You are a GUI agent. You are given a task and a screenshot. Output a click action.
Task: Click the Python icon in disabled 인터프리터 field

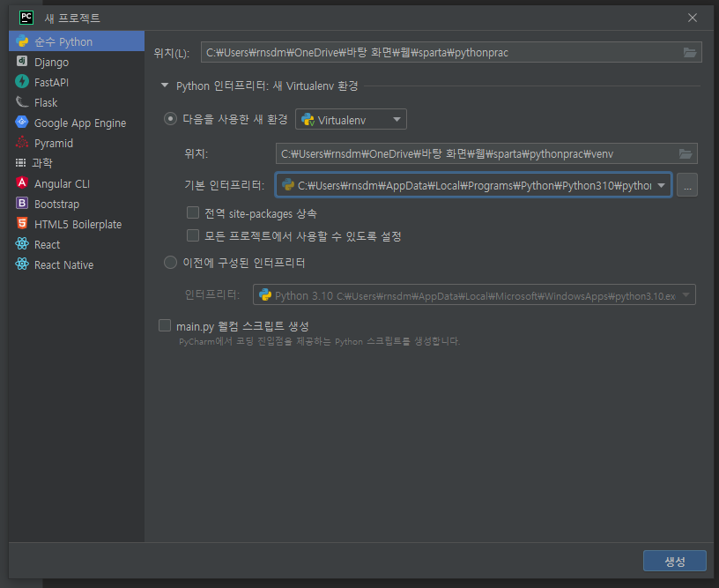pos(265,295)
